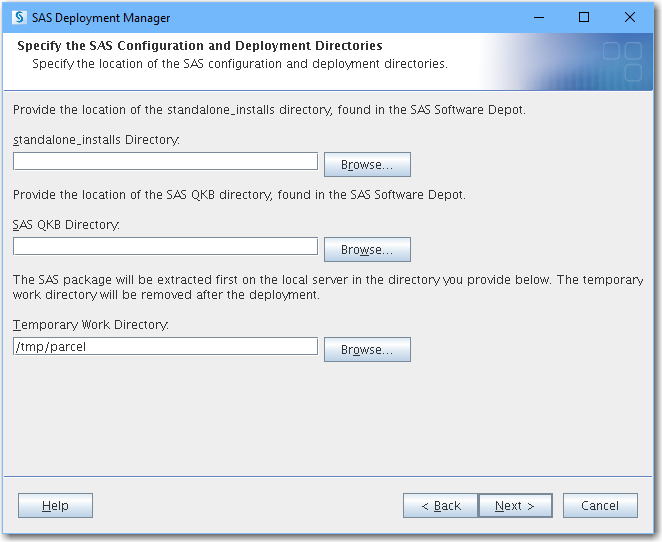Screen dimensions: 662x542
Task: Maximize the SAS Deployment Manager window
Action: [x=584, y=18]
